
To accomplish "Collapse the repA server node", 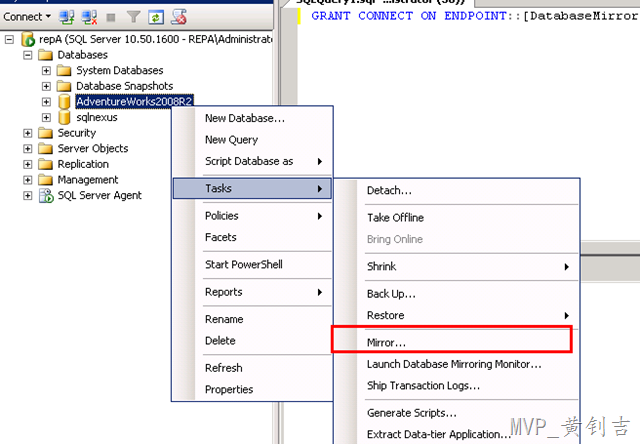I will point(9,40).
